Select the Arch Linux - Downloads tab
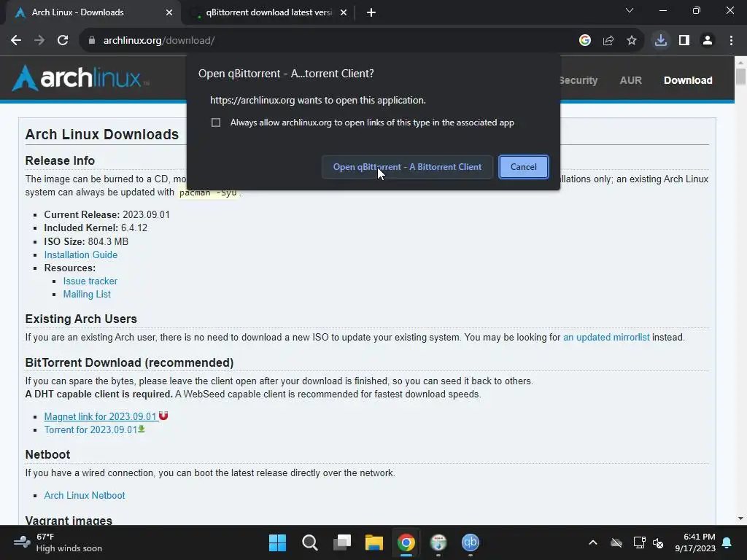Screen dimensions: 747x560 click(93, 13)
